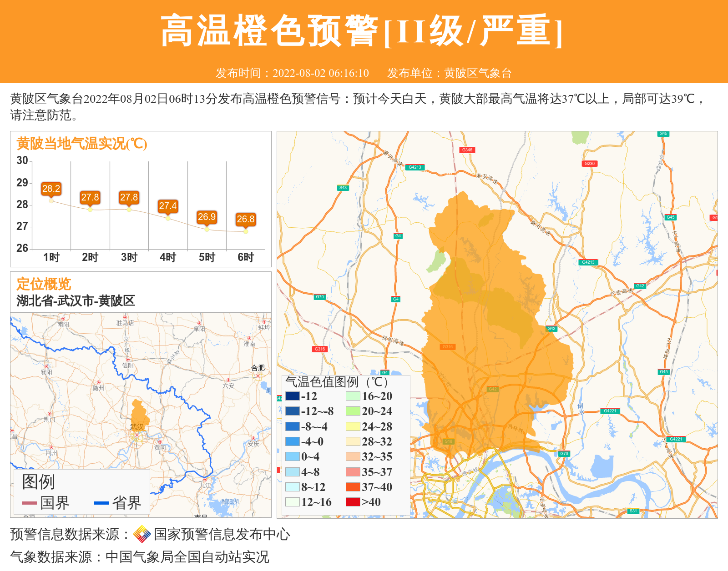Click the G230 highway shield marker
This screenshot has width=728, height=571.
(589, 164)
